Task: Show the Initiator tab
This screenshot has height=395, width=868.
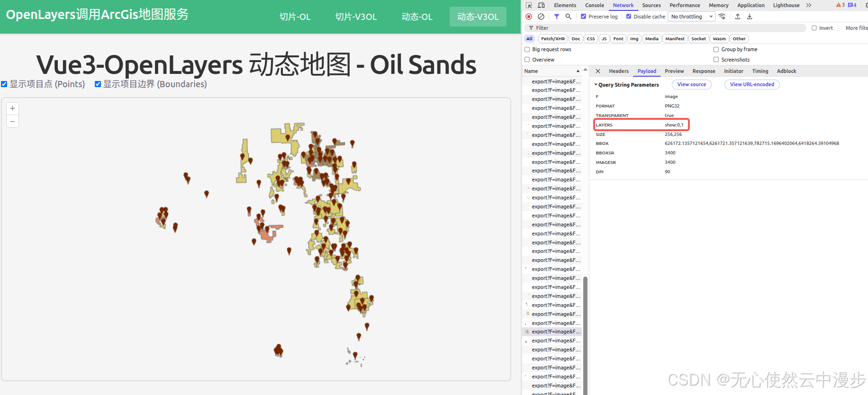Action: tap(733, 71)
